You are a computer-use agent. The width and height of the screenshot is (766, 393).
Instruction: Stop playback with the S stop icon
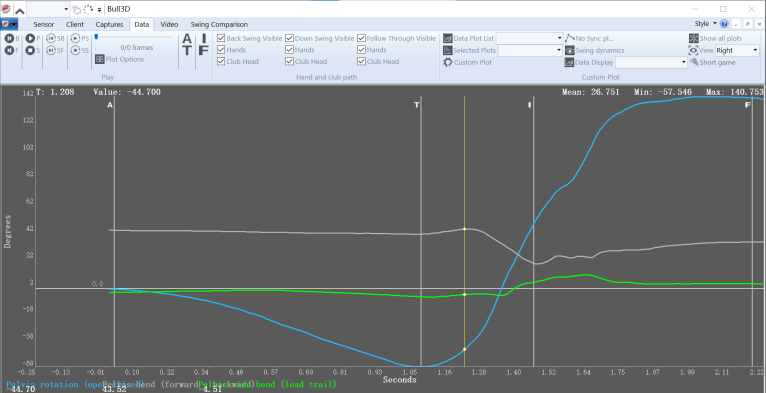tap(30, 50)
